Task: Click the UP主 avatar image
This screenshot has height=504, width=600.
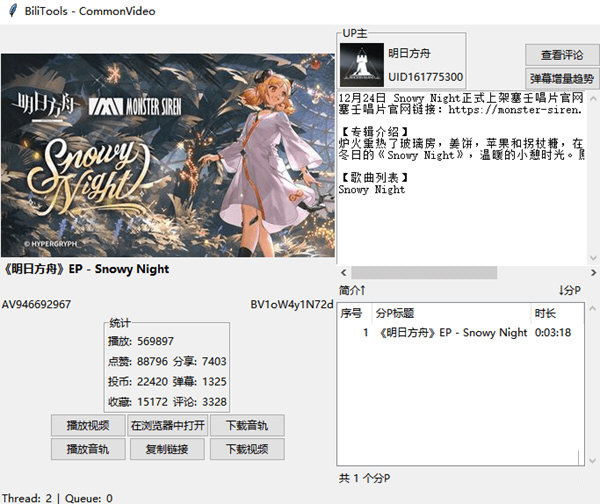Action: [x=361, y=64]
